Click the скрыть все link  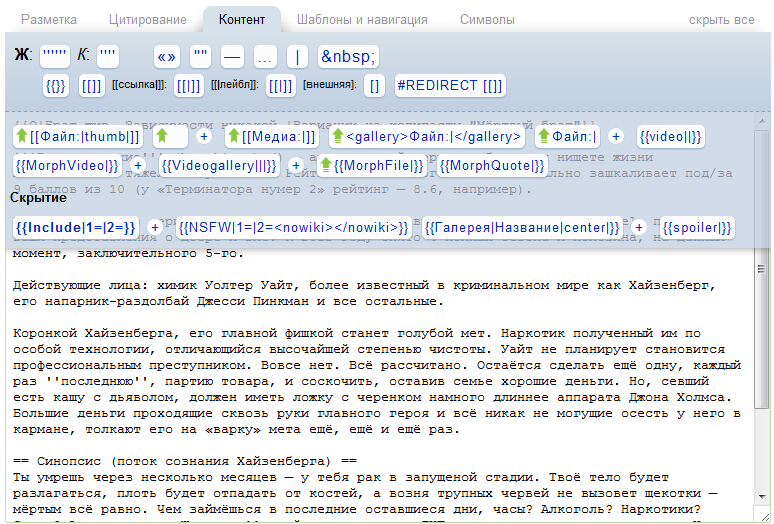pyautogui.click(x=721, y=19)
